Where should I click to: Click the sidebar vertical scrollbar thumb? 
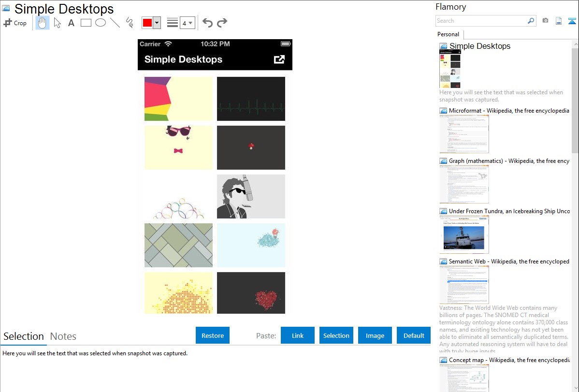(575, 100)
